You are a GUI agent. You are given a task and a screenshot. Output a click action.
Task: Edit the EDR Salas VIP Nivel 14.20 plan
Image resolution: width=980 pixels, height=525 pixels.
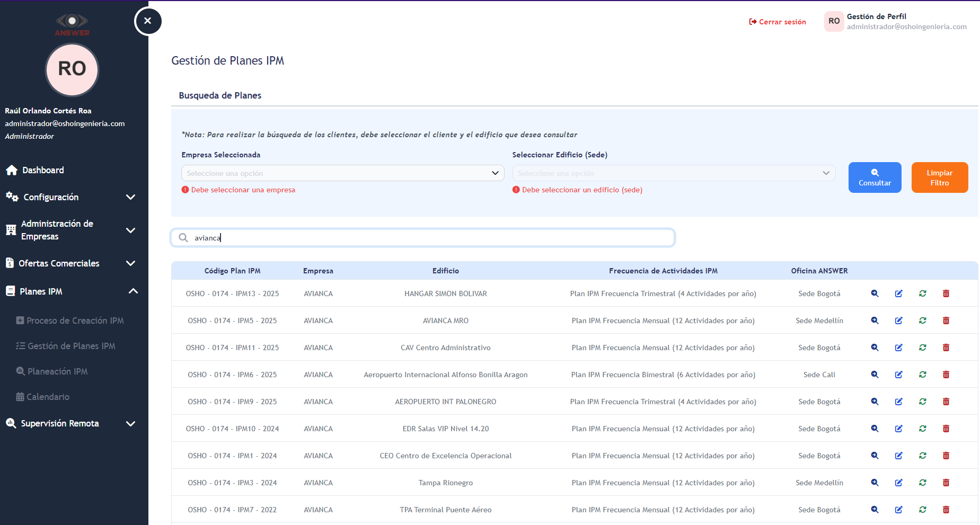[898, 429]
